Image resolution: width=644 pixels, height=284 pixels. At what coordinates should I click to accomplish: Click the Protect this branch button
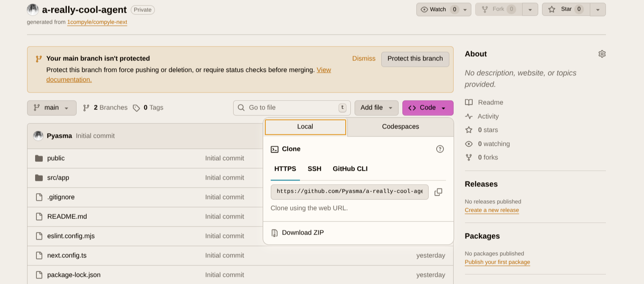tap(415, 59)
